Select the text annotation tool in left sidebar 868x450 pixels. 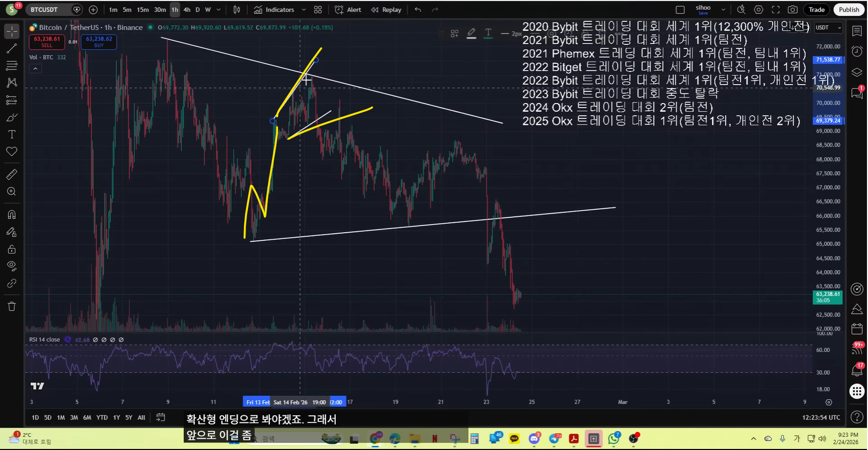pyautogui.click(x=11, y=134)
